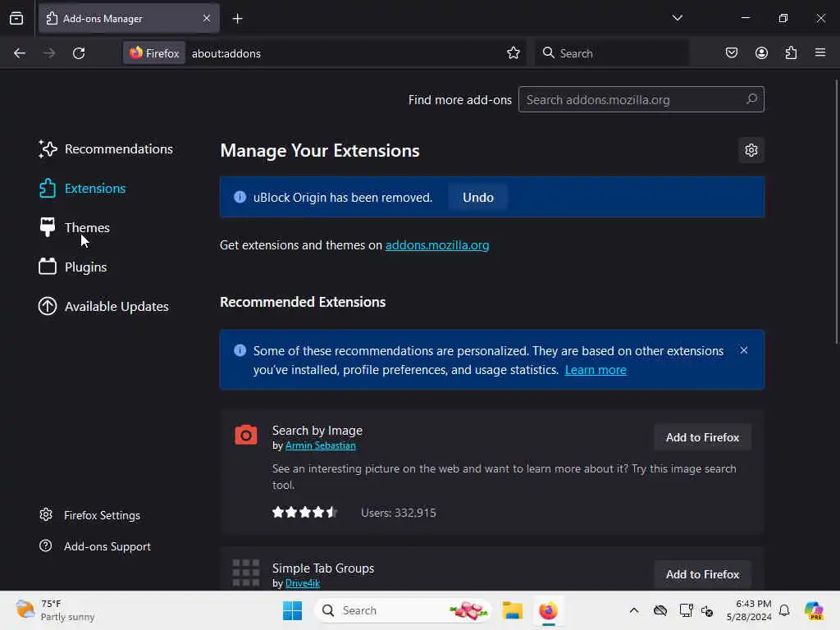Open the Windows Start menu
840x630 pixels.
coord(293,610)
